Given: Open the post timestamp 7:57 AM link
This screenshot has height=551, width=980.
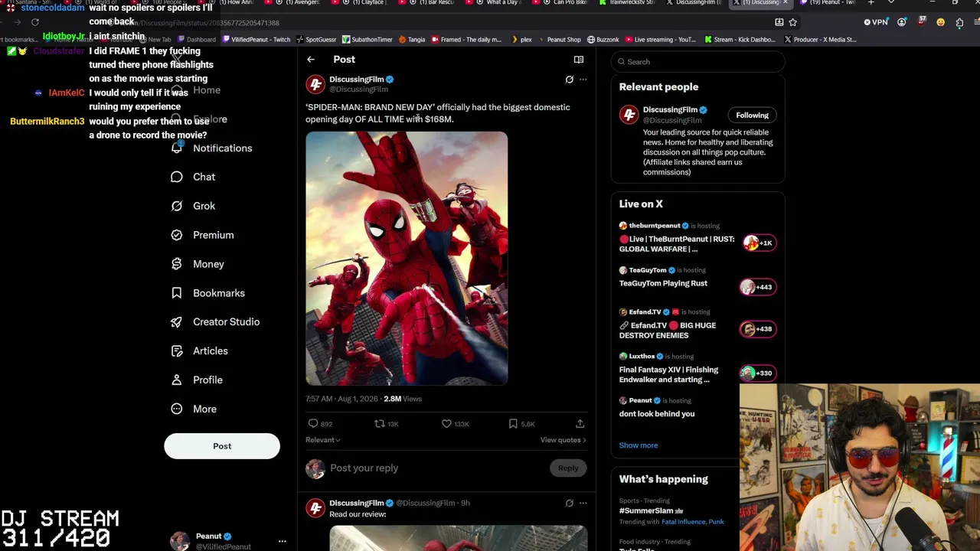Looking at the screenshot, I should pos(342,399).
